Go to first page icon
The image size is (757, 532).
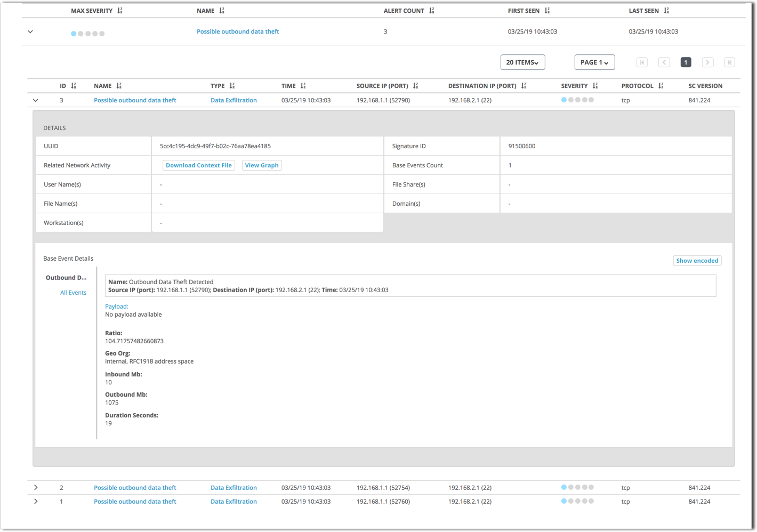point(642,62)
